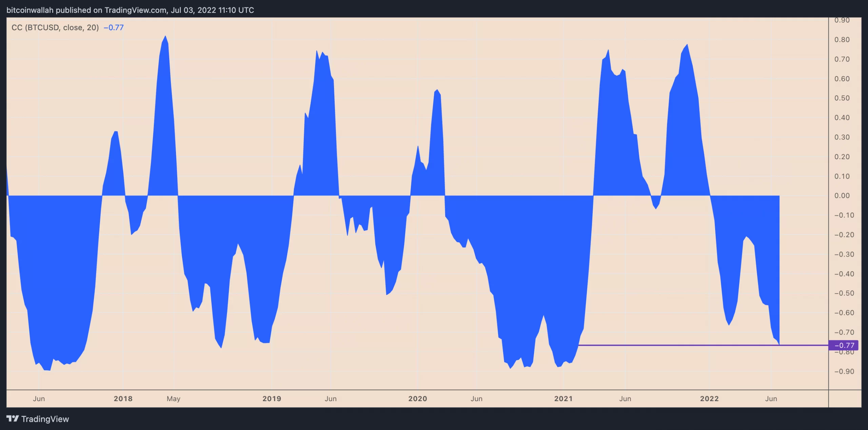Click the 2018 label on time axis

pos(123,398)
